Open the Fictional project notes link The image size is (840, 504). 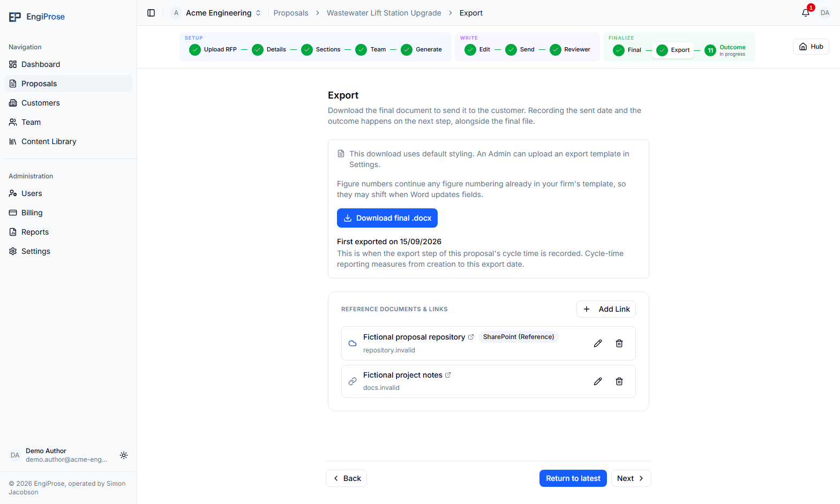[x=403, y=375]
